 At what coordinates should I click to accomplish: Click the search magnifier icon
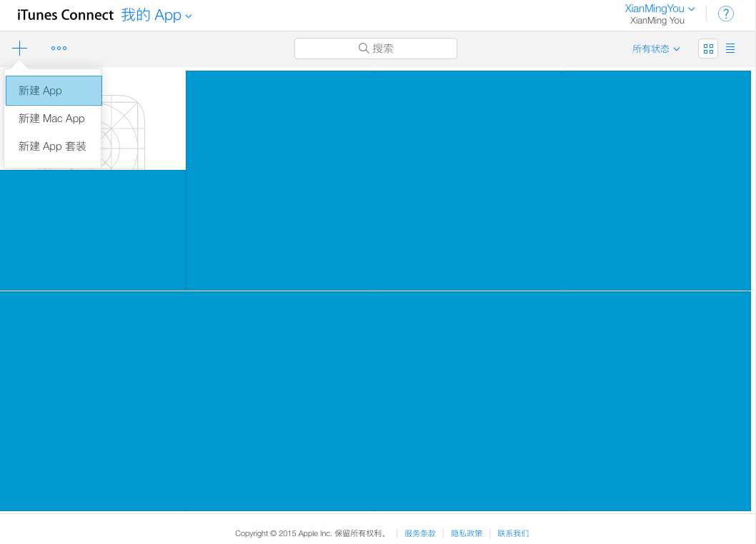pyautogui.click(x=364, y=48)
